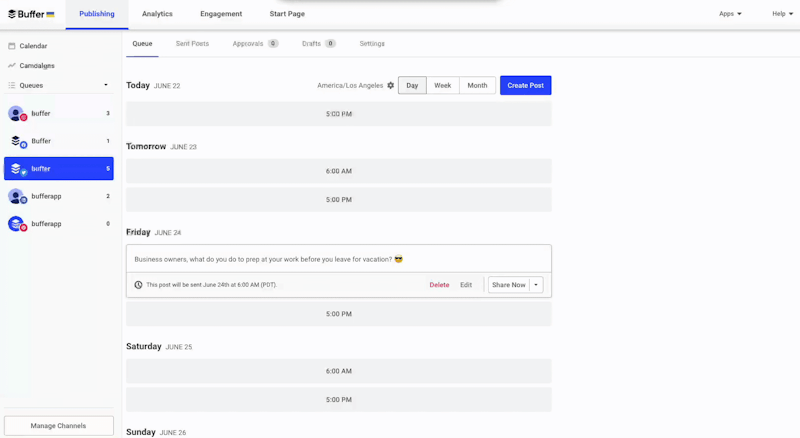This screenshot has height=438, width=800.
Task: Delete the Friday scheduled post
Action: (x=439, y=285)
